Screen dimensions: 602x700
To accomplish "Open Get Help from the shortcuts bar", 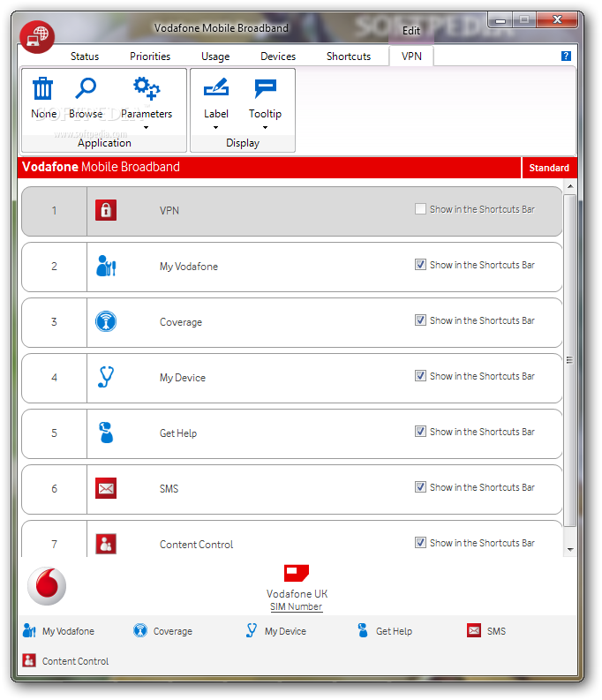I will [x=385, y=631].
